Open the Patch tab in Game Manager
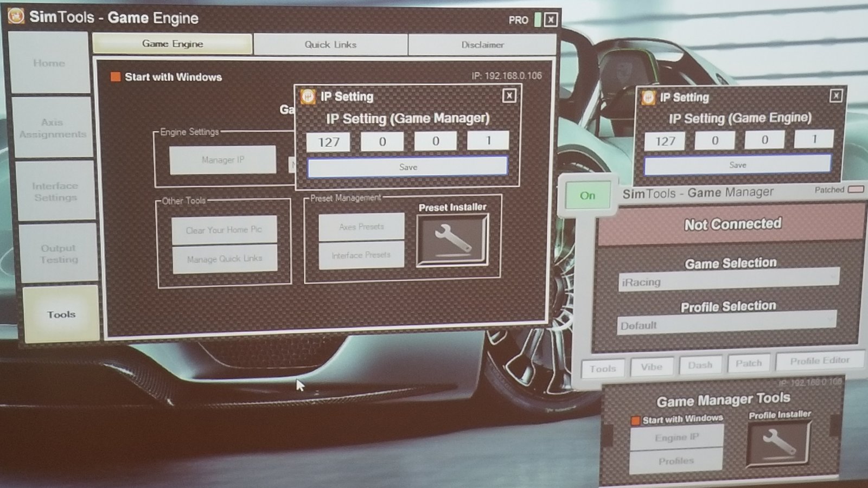The width and height of the screenshot is (868, 488). 749,363
